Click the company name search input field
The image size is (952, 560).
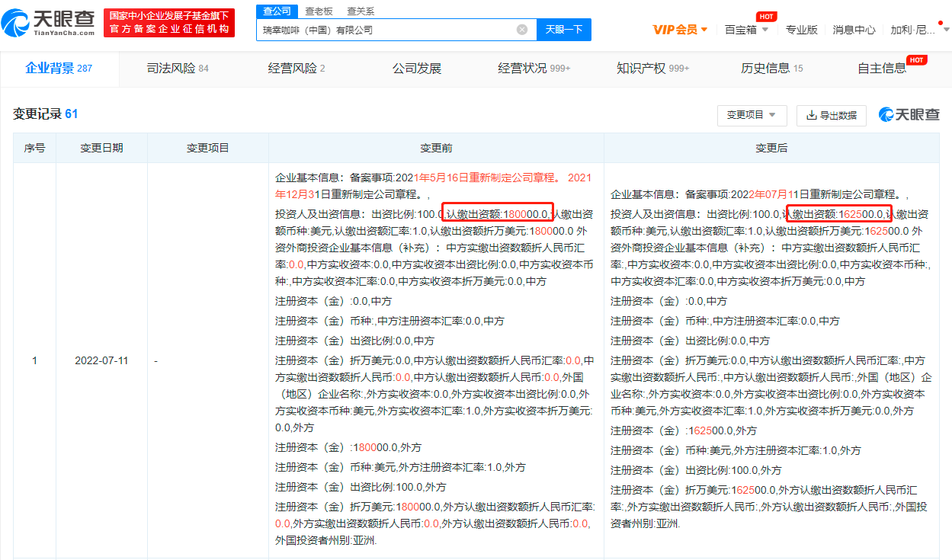(x=385, y=30)
